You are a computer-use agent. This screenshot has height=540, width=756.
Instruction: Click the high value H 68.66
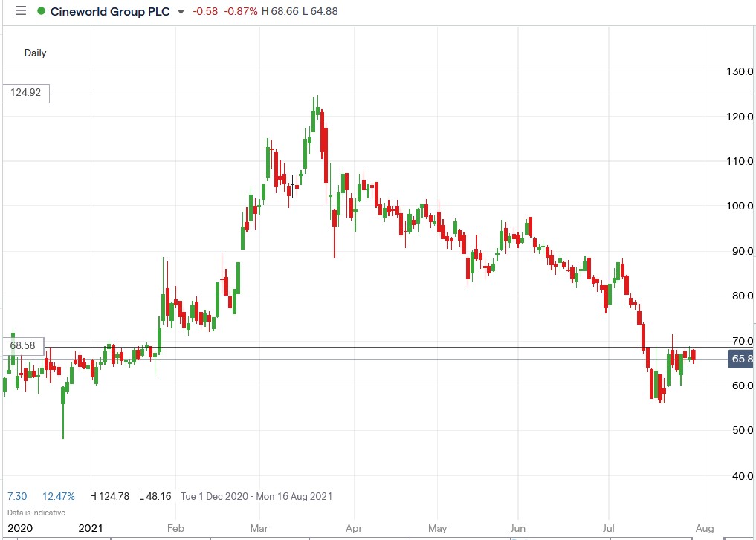coord(281,11)
